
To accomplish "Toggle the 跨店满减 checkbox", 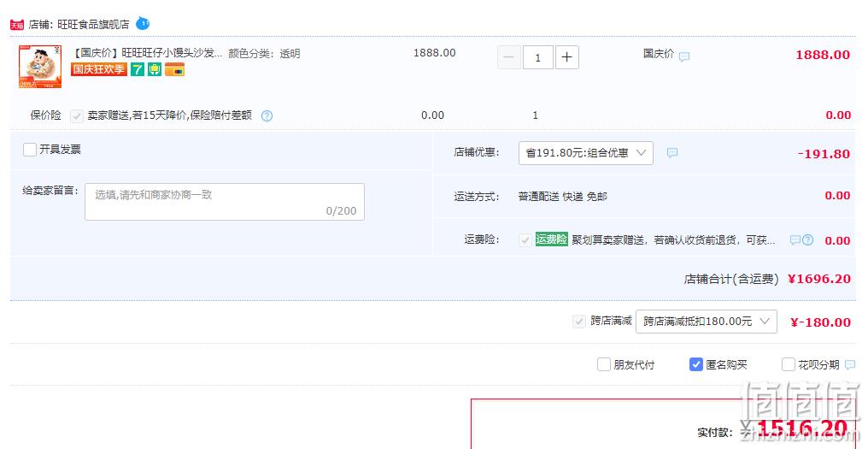I will pyautogui.click(x=579, y=322).
